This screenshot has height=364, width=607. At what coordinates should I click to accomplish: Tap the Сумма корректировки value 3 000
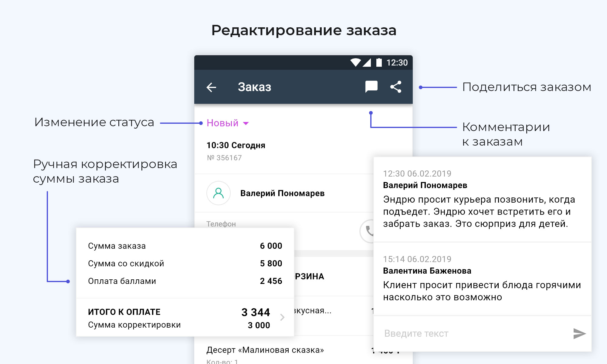click(x=259, y=325)
